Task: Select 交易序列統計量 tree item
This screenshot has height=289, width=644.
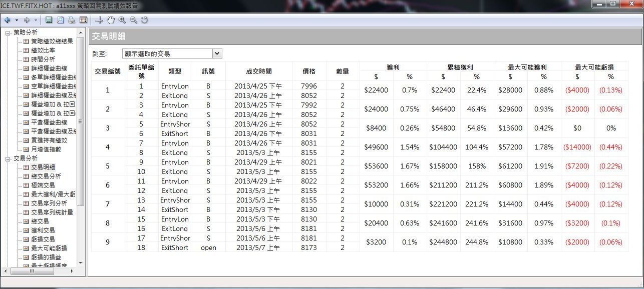Action: (x=52, y=212)
